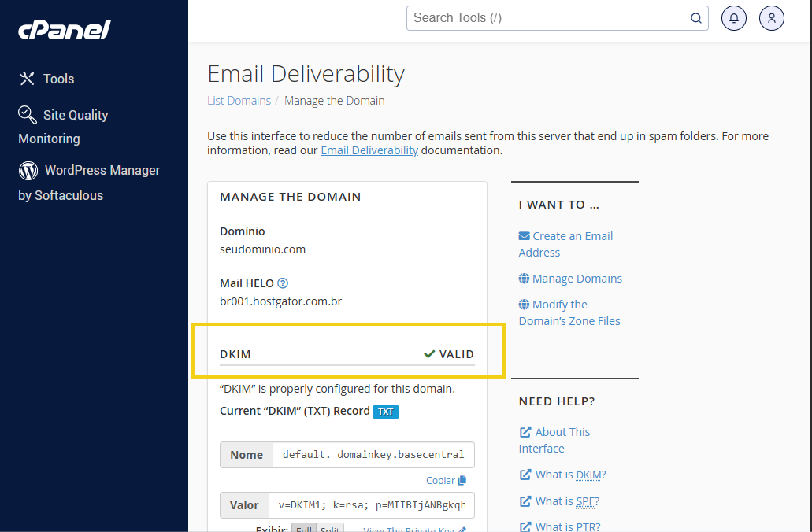Open About This Interface help link
This screenshot has height=532, width=812.
[x=554, y=440]
